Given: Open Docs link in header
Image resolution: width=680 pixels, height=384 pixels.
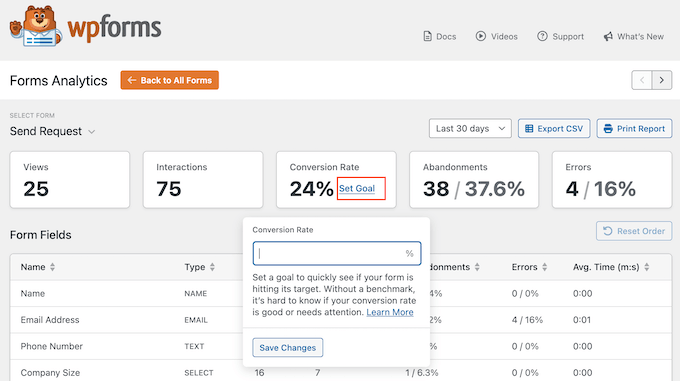Looking at the screenshot, I should pos(439,36).
